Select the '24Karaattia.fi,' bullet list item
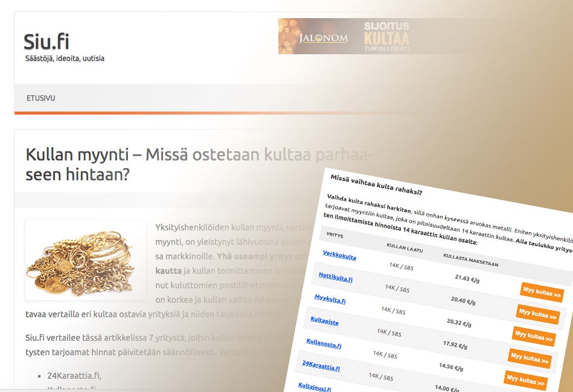This screenshot has height=392, width=573. (74, 376)
